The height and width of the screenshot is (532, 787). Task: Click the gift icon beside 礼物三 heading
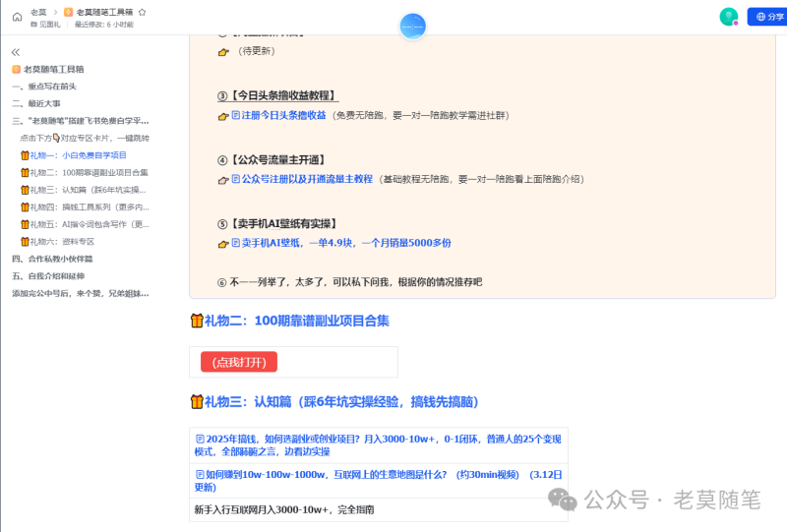point(197,401)
